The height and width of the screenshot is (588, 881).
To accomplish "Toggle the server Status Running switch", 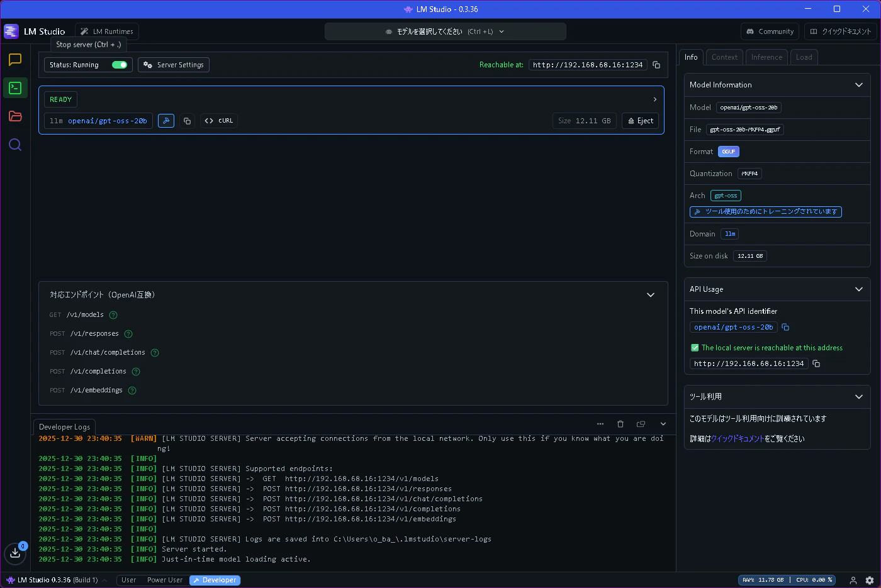I will 120,65.
